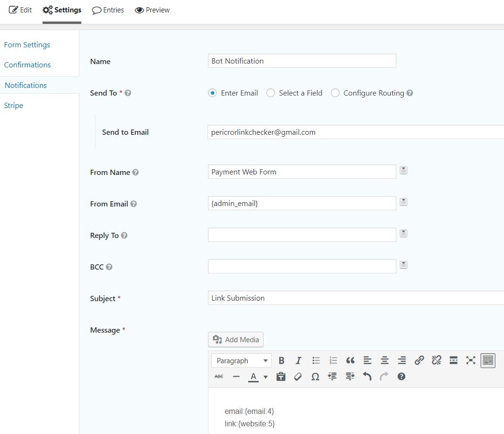Expand the text color dropdown arrow

[x=265, y=377]
